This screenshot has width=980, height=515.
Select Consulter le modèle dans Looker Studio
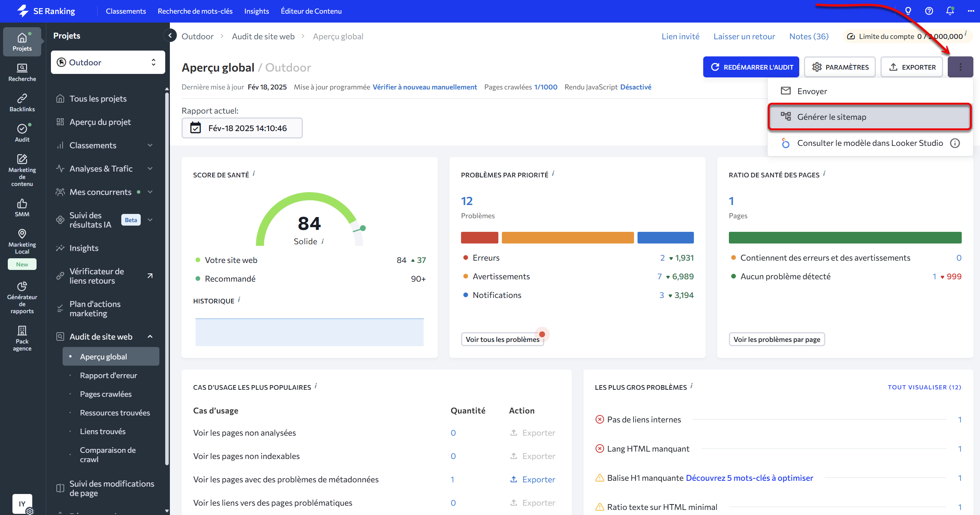click(x=870, y=143)
